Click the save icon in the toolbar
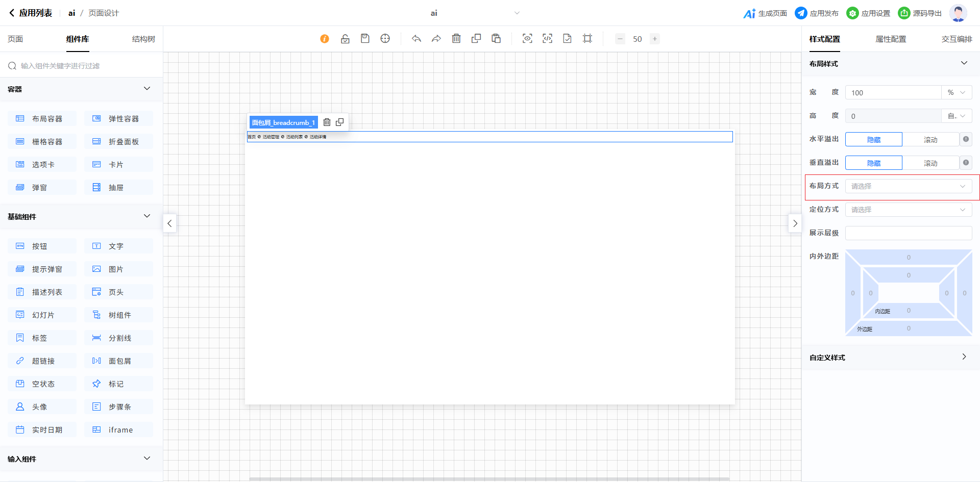 click(365, 39)
